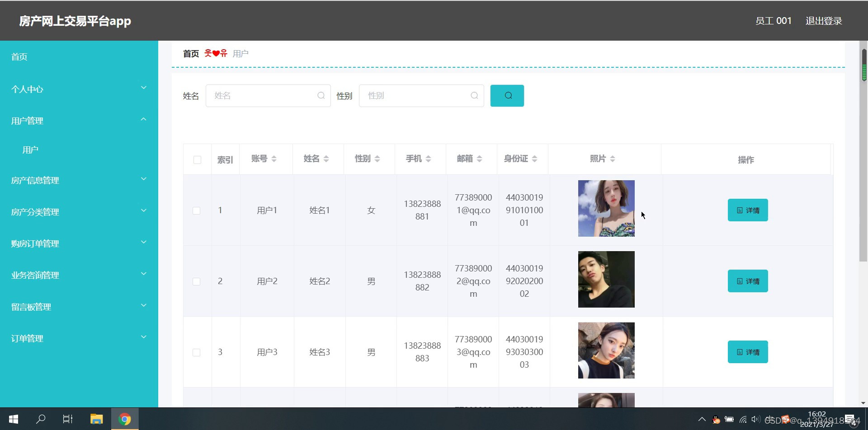Open QQ penguin tray icon
868x430 pixels.
click(x=716, y=419)
